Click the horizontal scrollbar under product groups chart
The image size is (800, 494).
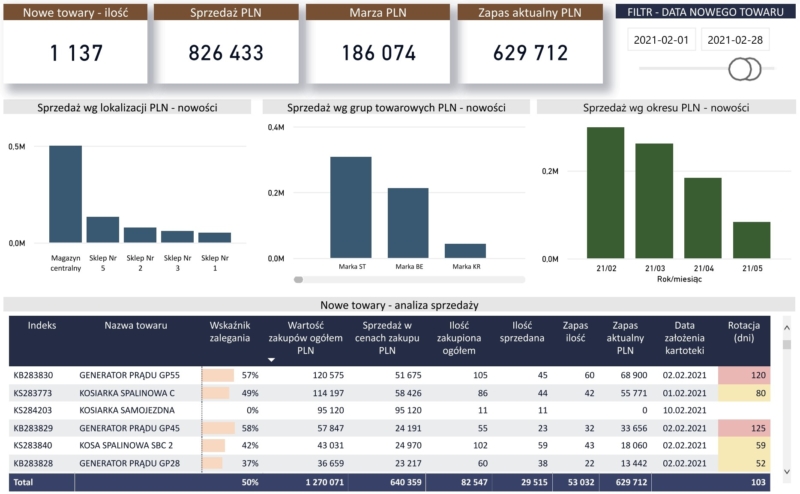(x=410, y=280)
